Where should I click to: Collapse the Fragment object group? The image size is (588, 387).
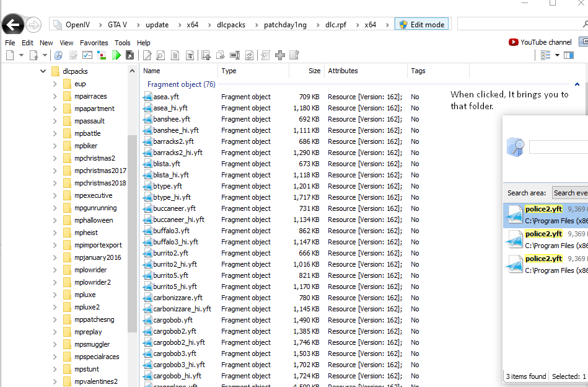(577, 84)
